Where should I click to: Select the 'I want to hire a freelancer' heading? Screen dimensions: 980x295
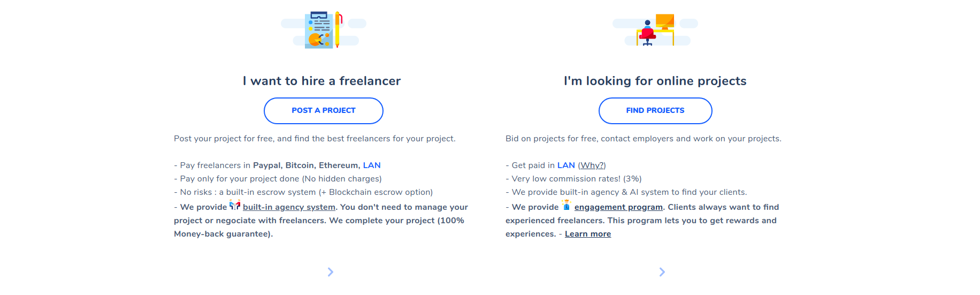click(321, 81)
